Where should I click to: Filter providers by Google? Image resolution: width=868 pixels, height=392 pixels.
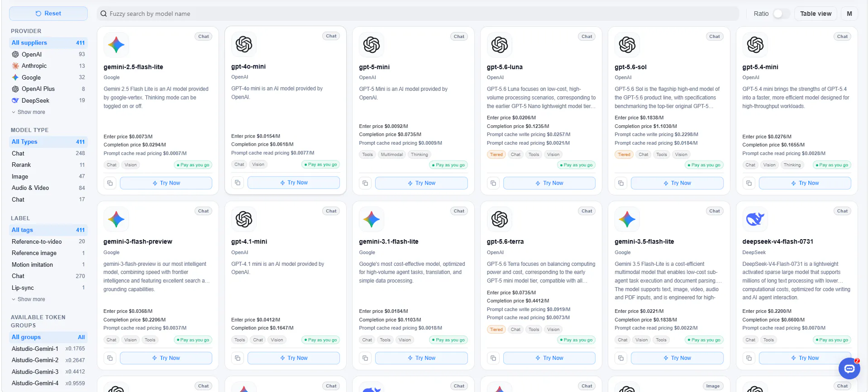[x=48, y=77]
